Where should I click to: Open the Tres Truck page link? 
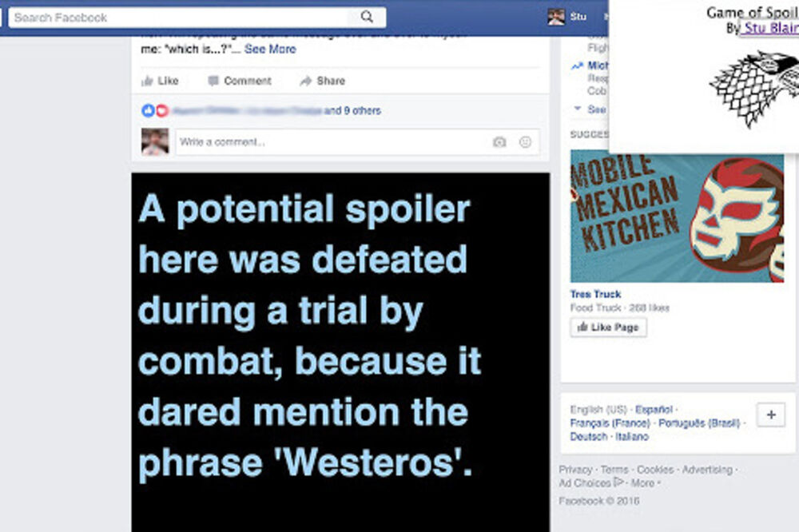click(595, 294)
